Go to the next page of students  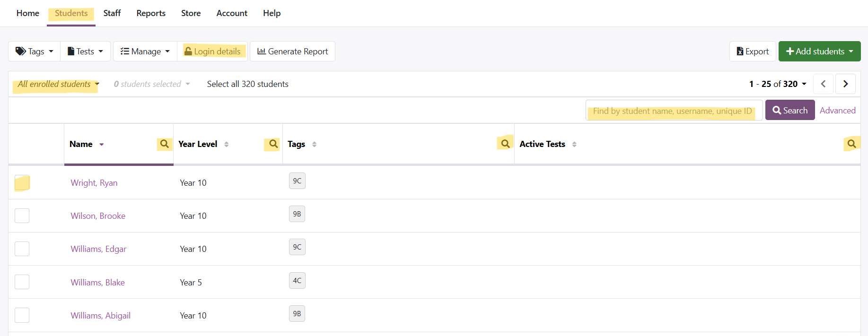click(845, 84)
